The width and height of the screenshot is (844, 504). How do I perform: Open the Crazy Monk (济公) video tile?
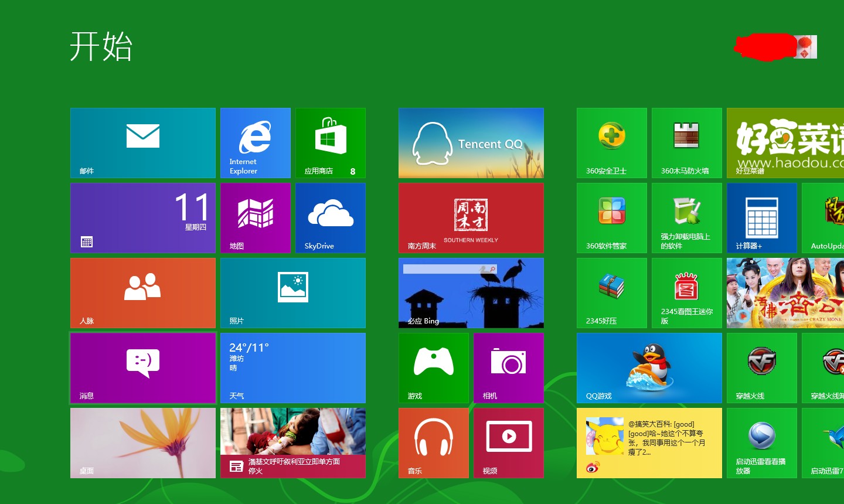[785, 293]
